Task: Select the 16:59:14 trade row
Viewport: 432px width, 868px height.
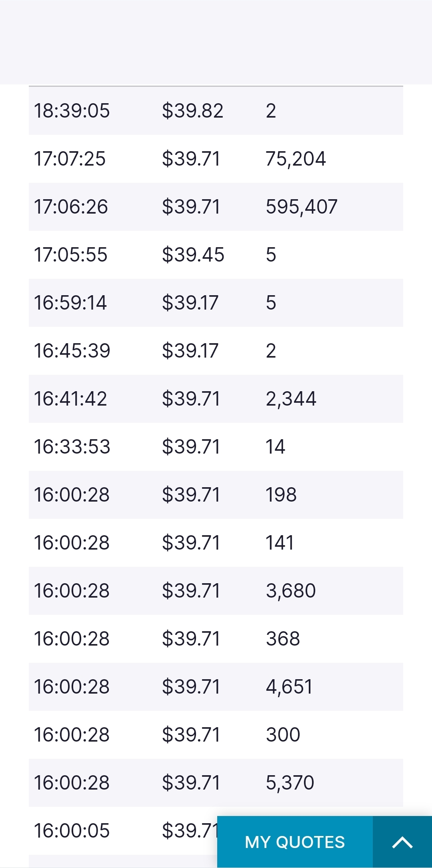Action: pos(216,303)
